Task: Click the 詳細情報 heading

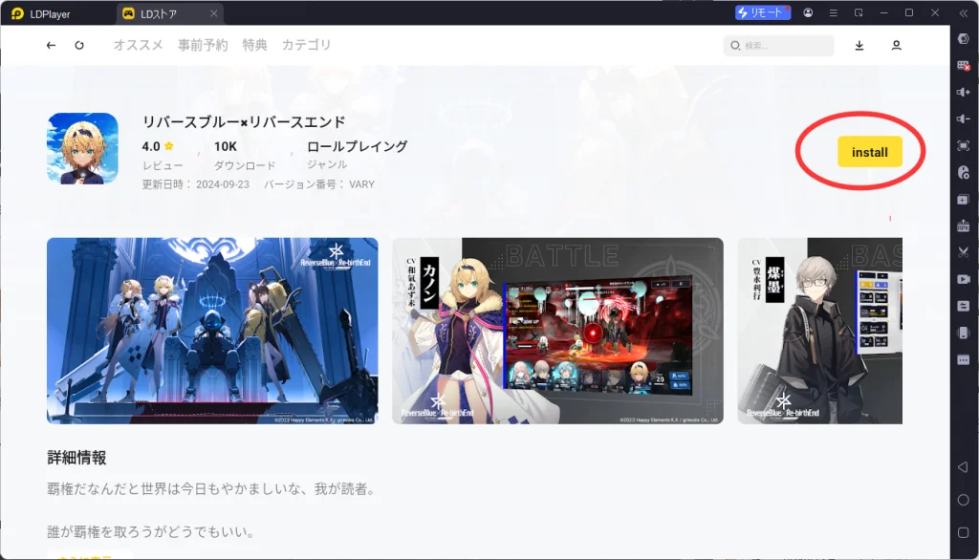Action: click(76, 458)
